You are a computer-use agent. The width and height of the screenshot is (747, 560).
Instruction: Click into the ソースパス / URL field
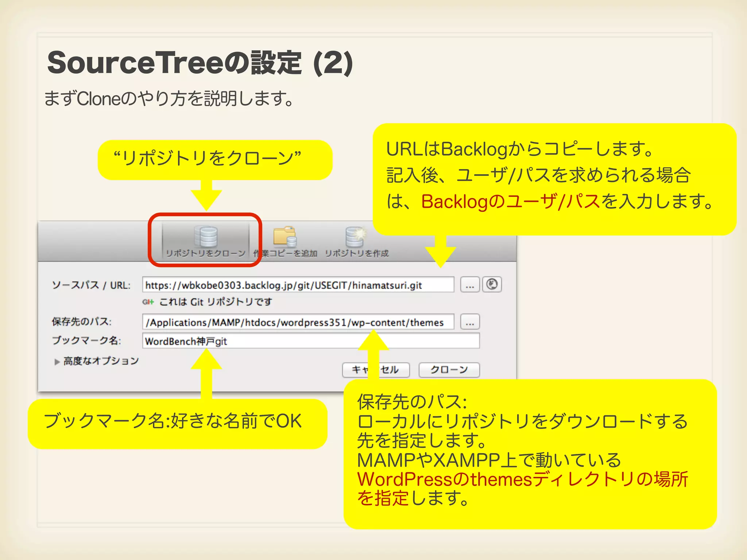coord(298,285)
